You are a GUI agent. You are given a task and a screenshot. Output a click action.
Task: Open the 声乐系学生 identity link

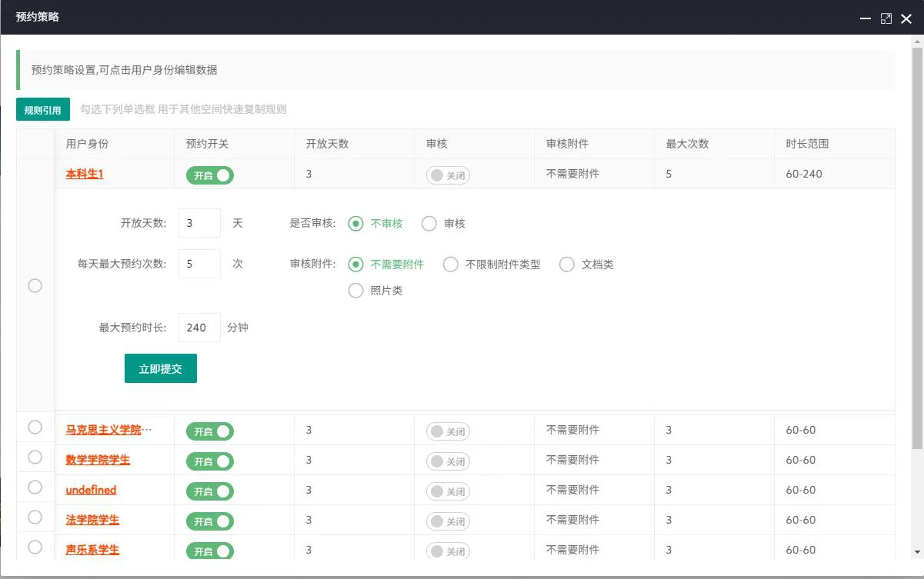pyautogui.click(x=92, y=550)
